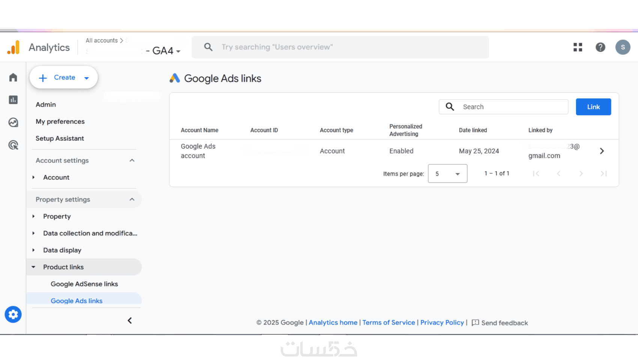Click the Admin gear icon
Viewport: 638px width, 364px height.
13,314
